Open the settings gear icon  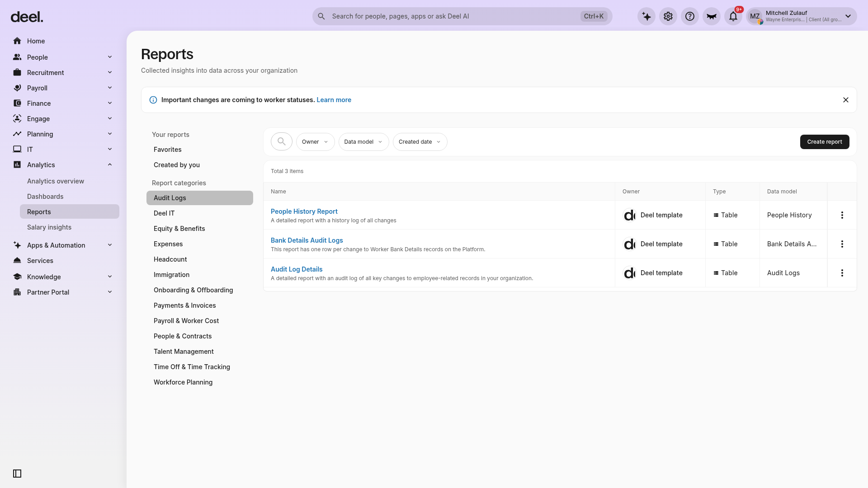(668, 16)
